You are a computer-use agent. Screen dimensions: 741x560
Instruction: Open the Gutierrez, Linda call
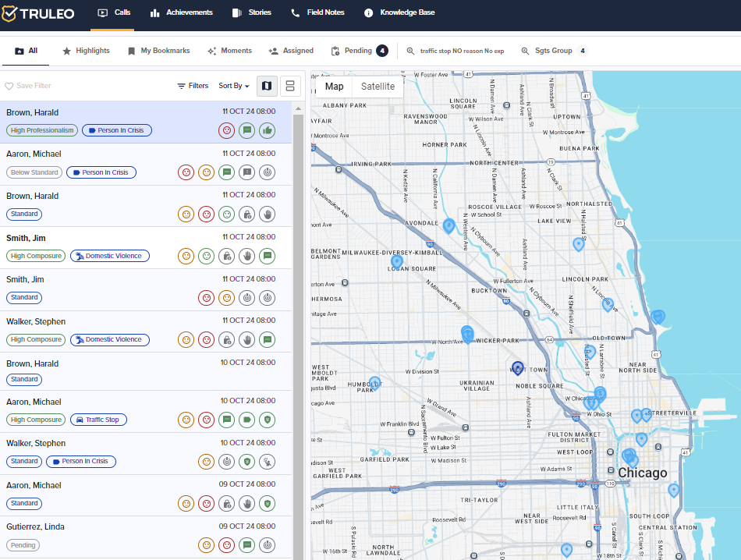tap(146, 537)
